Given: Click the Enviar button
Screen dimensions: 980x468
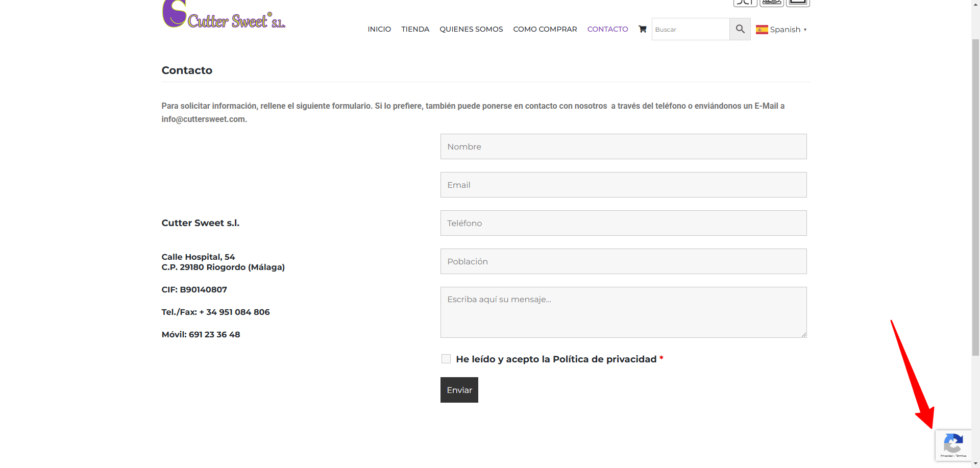Looking at the screenshot, I should [x=459, y=390].
